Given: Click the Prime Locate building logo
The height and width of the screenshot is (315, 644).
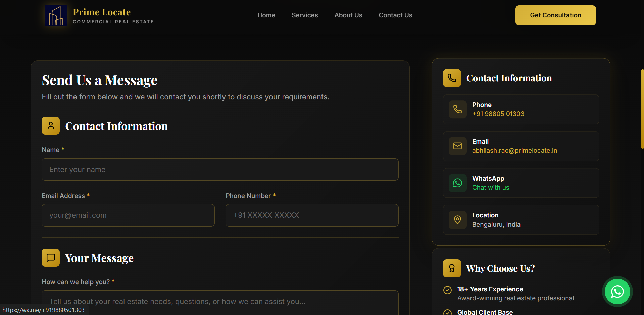Looking at the screenshot, I should click(56, 15).
